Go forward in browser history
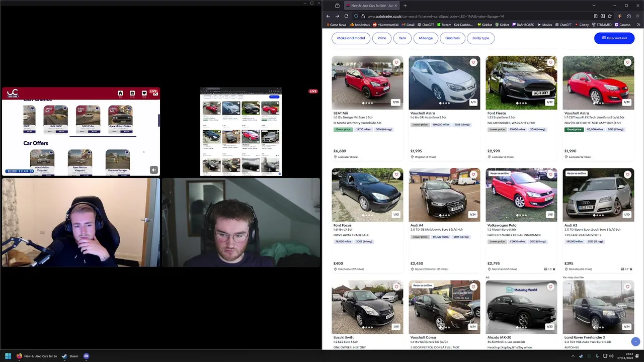 point(337,16)
